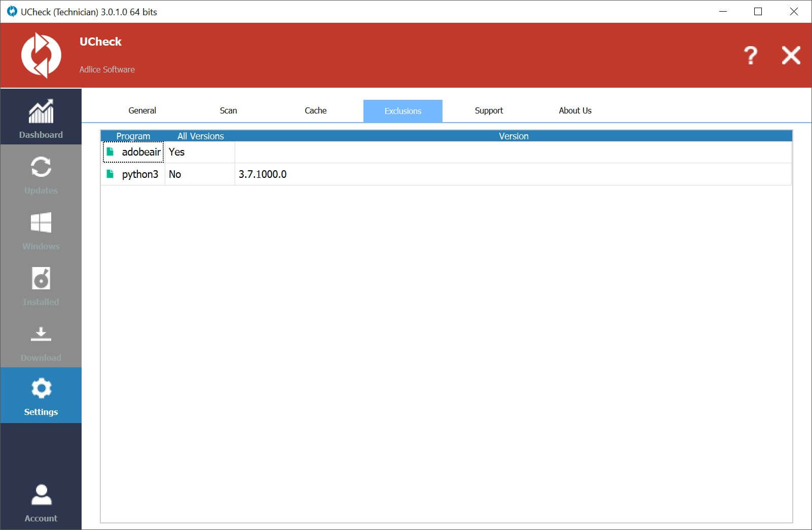
Task: Click the All Versions column header
Action: (x=200, y=136)
